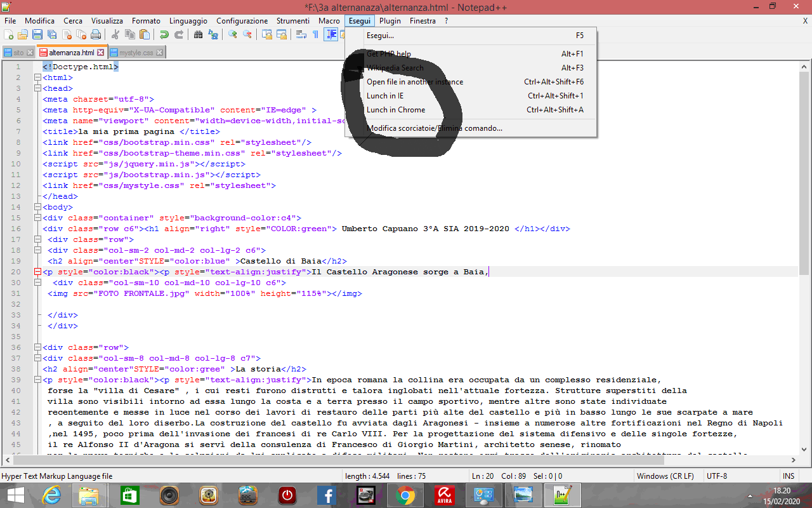The image size is (812, 508).
Task: Open the Visualizza menu
Action: tap(107, 20)
